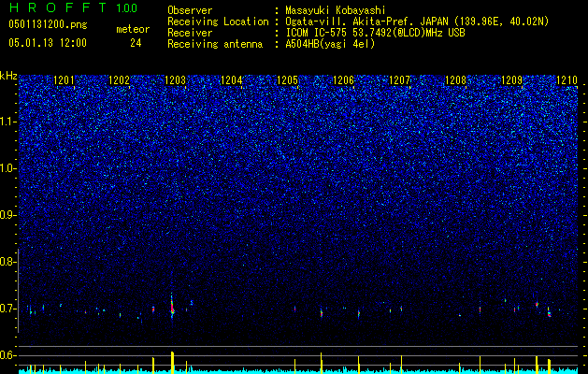Viewport: 588px width, 374px height.
Task: Click the 'Receiving Location' label
Action: [218, 22]
